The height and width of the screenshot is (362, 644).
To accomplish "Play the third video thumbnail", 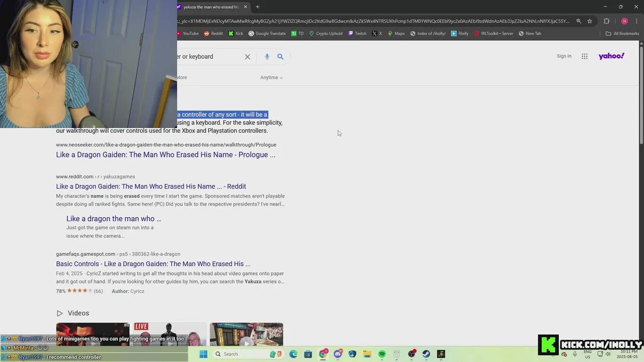I will (247, 334).
